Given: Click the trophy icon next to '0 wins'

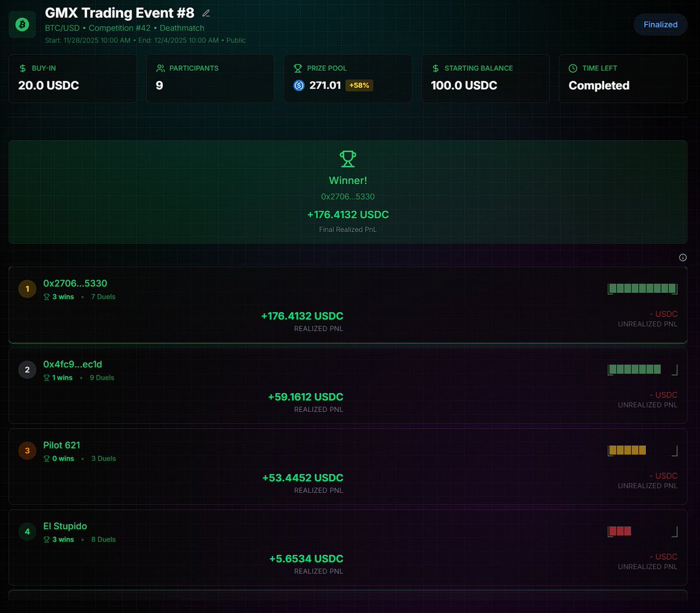Looking at the screenshot, I should point(47,459).
